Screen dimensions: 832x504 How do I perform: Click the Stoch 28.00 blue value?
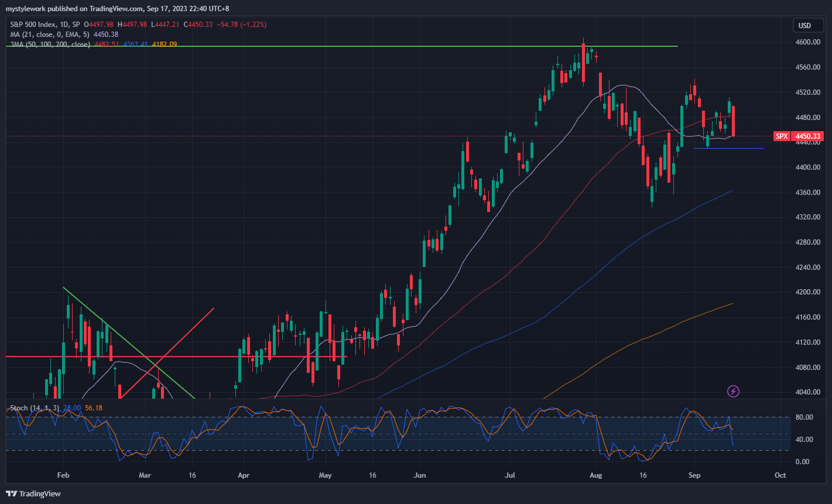pyautogui.click(x=71, y=407)
